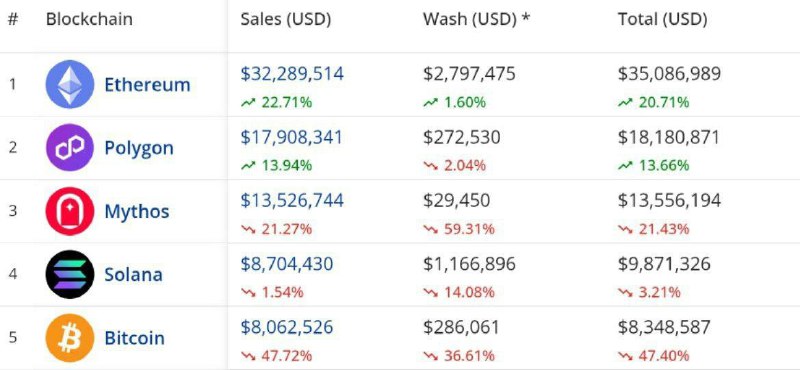Open the Bitcoin blockchain link
800x370 pixels.
click(134, 338)
